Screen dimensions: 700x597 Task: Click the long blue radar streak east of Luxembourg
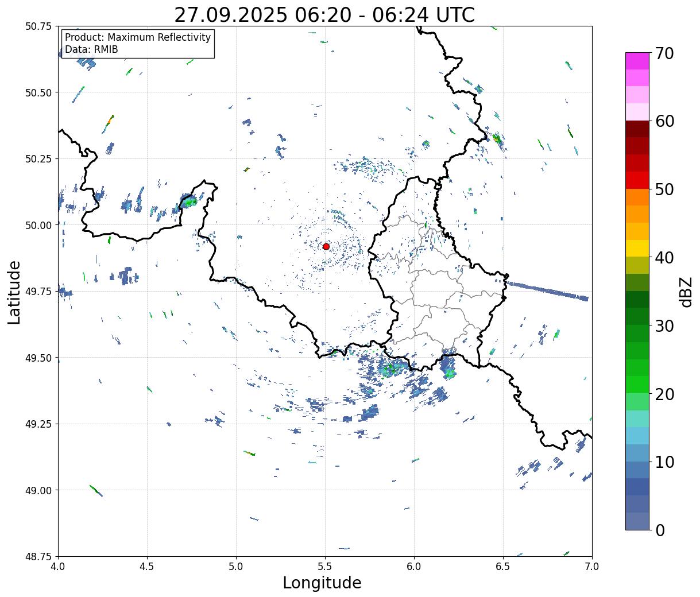547,291
